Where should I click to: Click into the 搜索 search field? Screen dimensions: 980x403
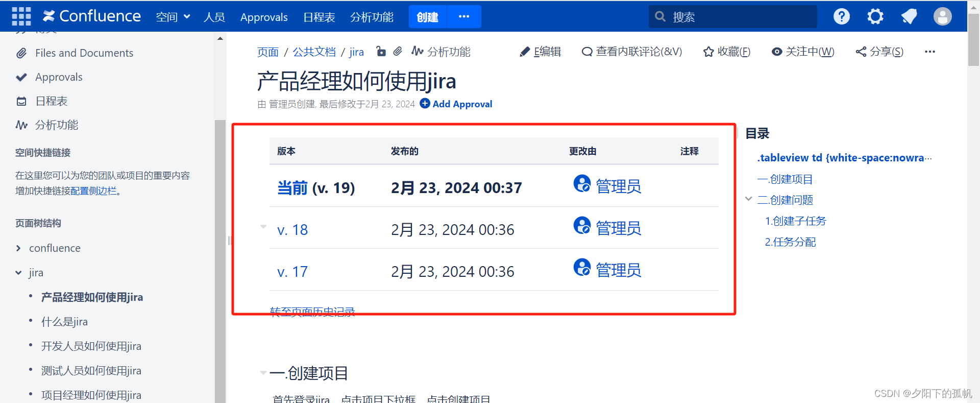point(732,16)
